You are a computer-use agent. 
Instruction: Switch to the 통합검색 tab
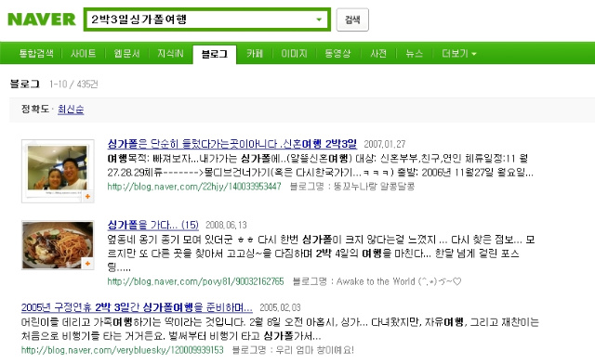tap(36, 54)
